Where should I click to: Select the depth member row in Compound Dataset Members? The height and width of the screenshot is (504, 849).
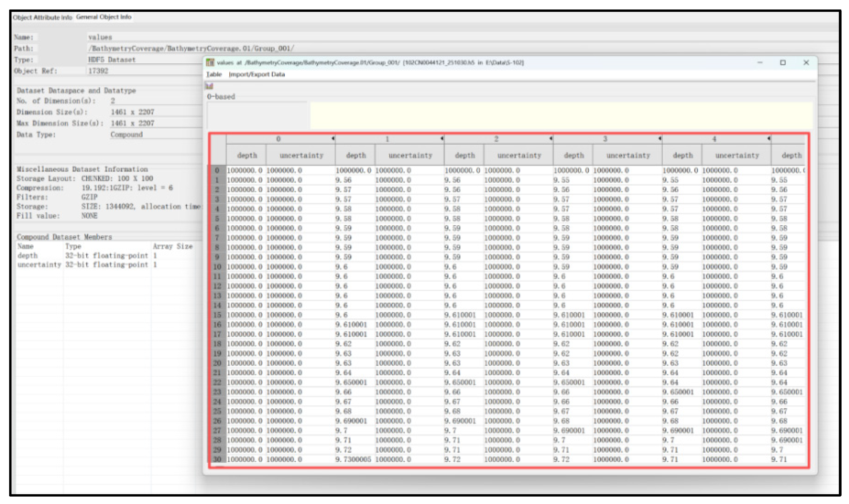(28, 255)
